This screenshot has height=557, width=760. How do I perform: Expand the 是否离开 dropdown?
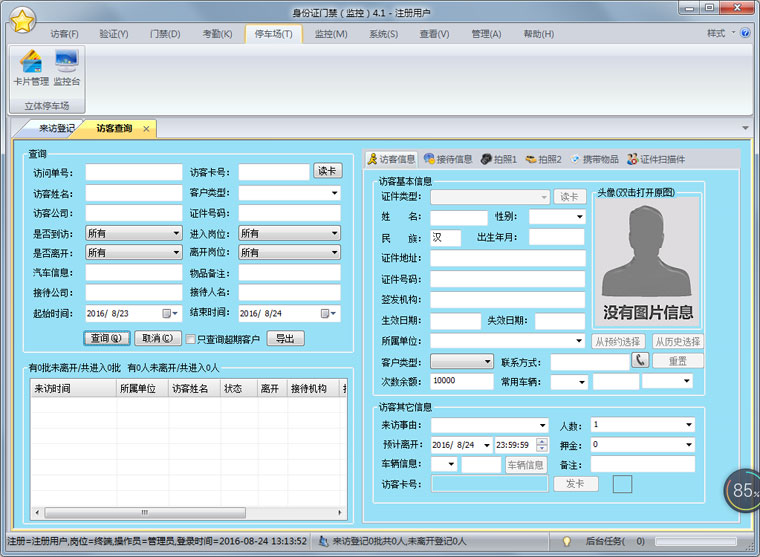pyautogui.click(x=176, y=253)
